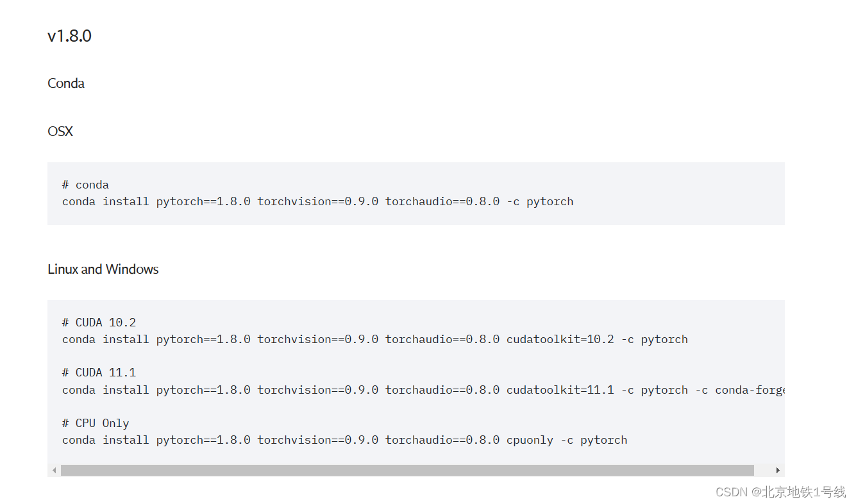Screen dimensions: 856x504
Task: Click the # CPU Only comment line
Action: click(95, 423)
